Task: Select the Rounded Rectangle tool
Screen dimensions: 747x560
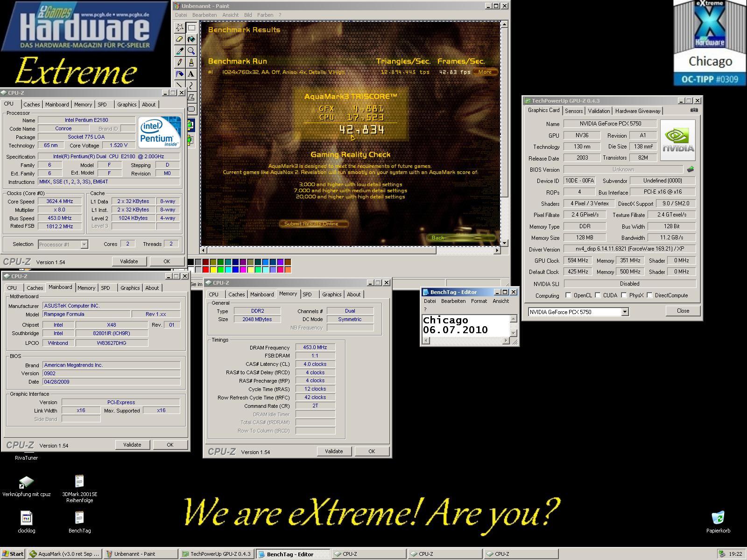Action: (x=191, y=109)
